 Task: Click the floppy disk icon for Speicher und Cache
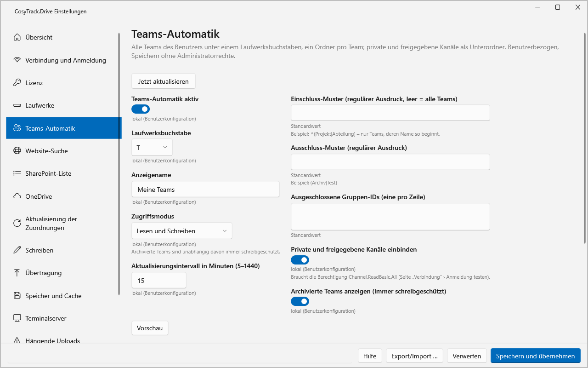(17, 296)
